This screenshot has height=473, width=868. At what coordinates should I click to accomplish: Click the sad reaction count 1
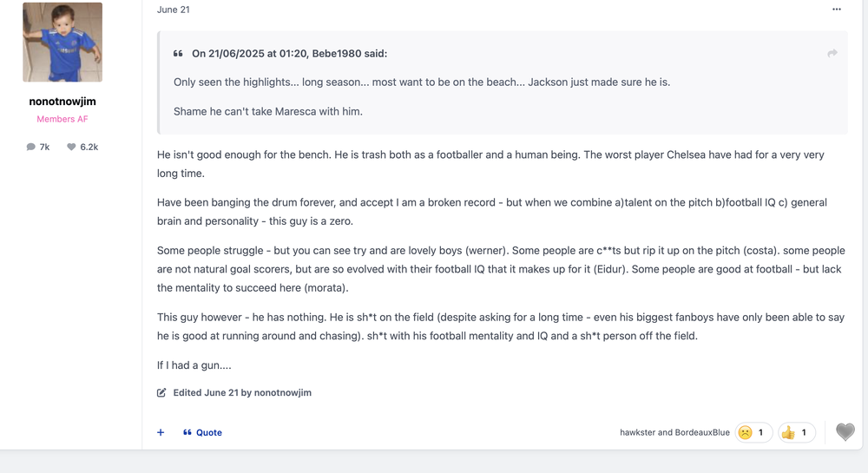tap(760, 432)
